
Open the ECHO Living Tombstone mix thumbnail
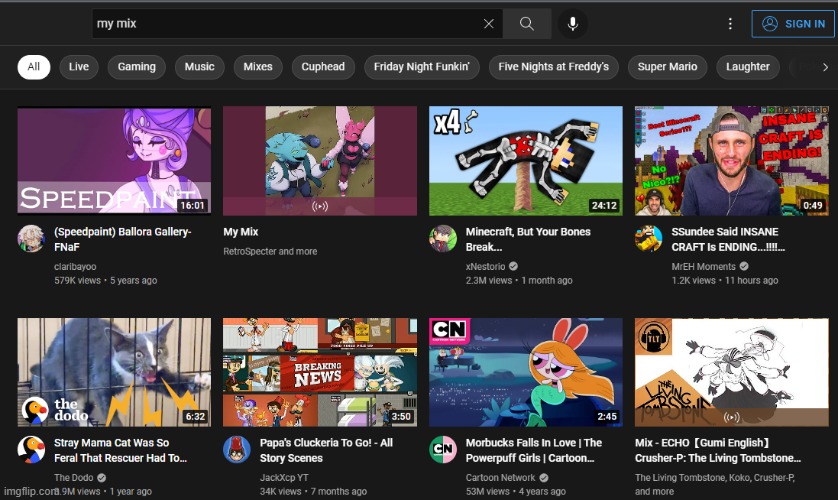732,372
